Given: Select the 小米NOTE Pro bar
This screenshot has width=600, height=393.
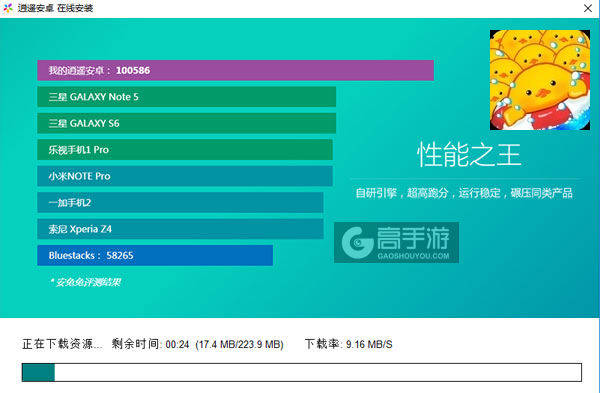Looking at the screenshot, I should point(185,176).
